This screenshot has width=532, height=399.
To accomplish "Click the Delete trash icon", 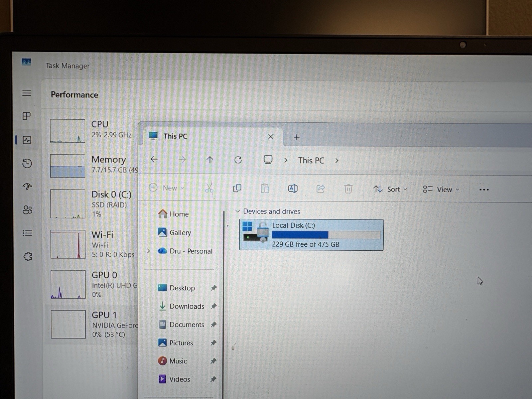I will pyautogui.click(x=348, y=189).
